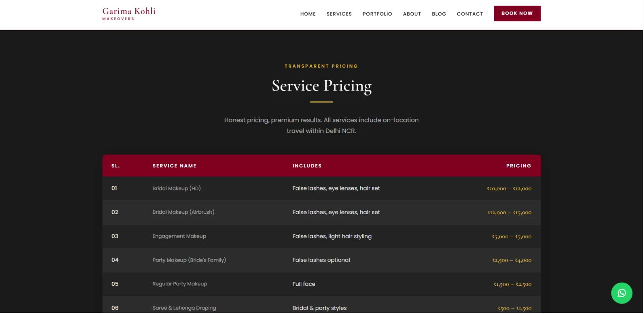Click row number 03
This screenshot has height=314, width=644.
[115, 236]
